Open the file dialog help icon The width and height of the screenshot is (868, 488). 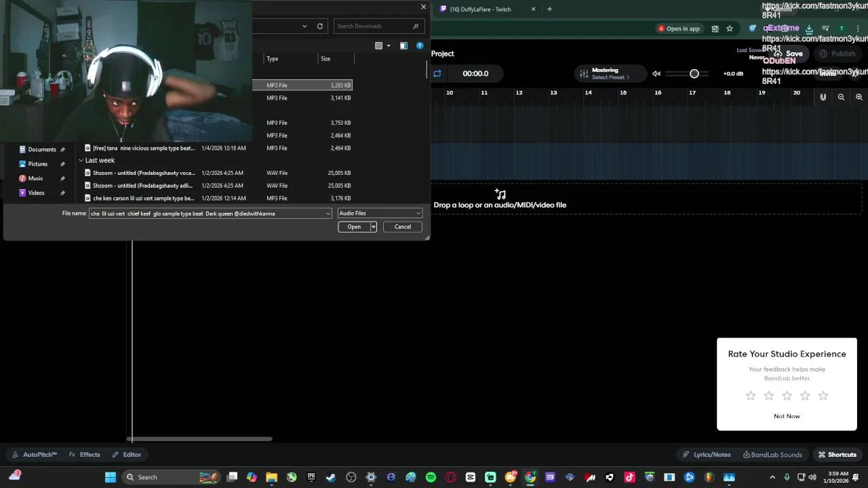pos(420,45)
